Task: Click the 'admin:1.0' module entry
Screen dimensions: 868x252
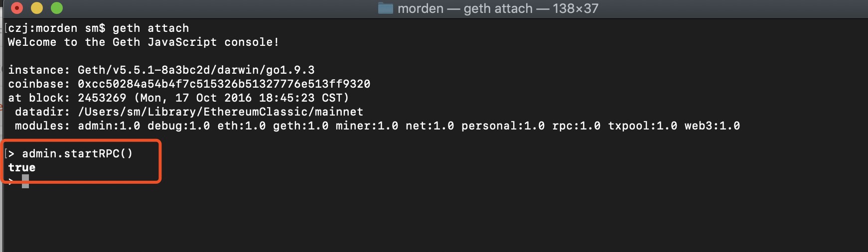Action: 109,126
